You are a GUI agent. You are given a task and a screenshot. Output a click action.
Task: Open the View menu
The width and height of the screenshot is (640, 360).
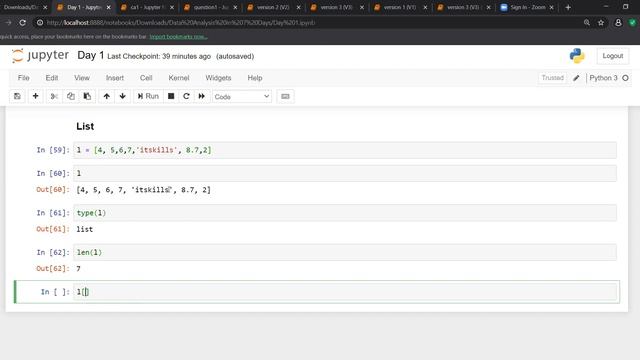[x=82, y=78]
